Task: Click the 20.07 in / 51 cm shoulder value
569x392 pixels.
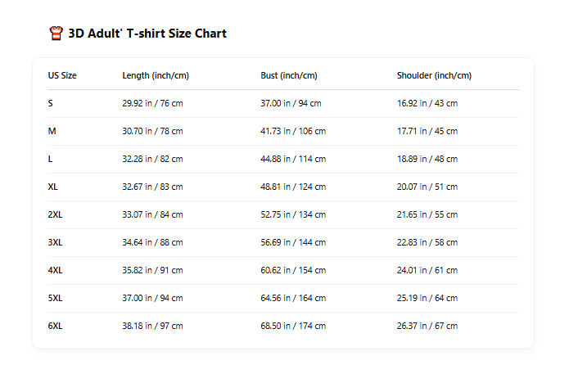Action: 427,187
